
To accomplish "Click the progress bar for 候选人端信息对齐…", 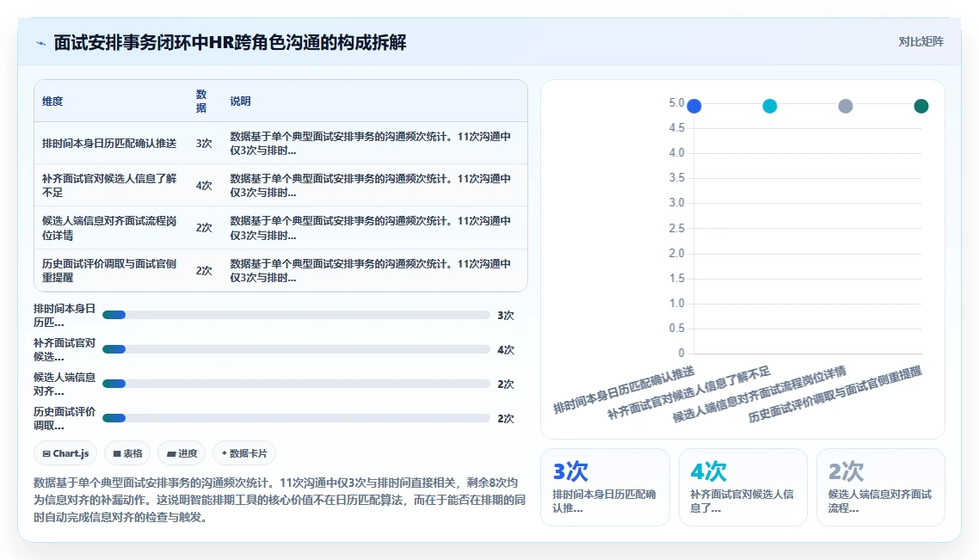I will pos(296,384).
